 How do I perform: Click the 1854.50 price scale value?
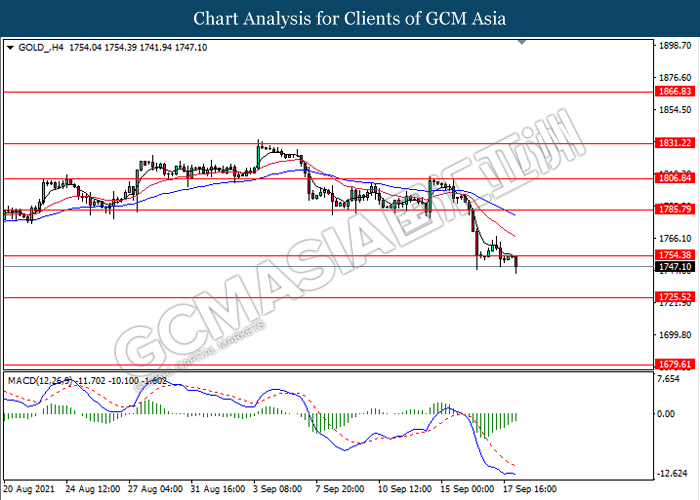[675, 110]
